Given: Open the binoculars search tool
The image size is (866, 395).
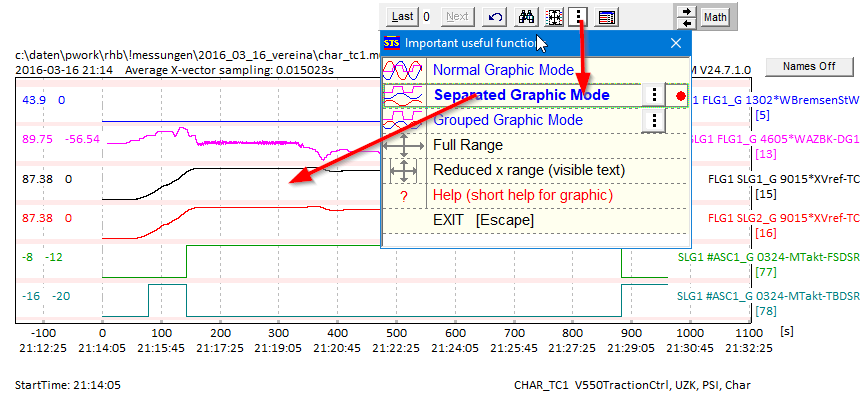Looking at the screenshot, I should (526, 17).
